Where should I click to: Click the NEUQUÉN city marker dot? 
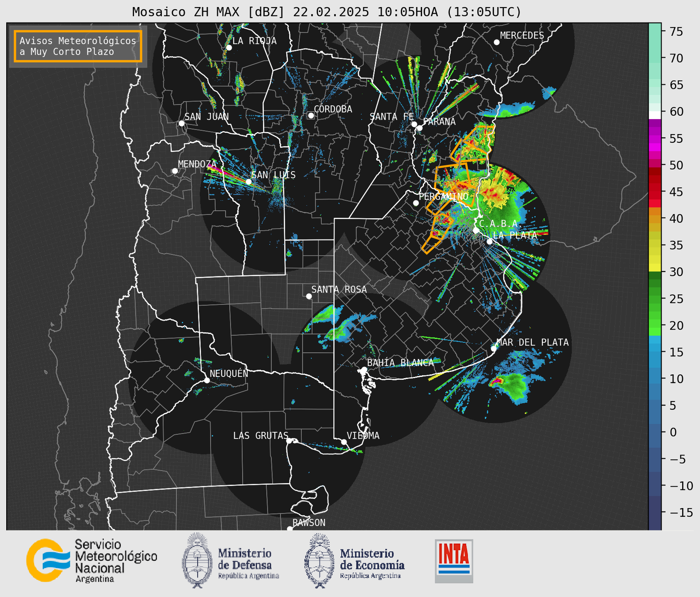pyautogui.click(x=207, y=380)
